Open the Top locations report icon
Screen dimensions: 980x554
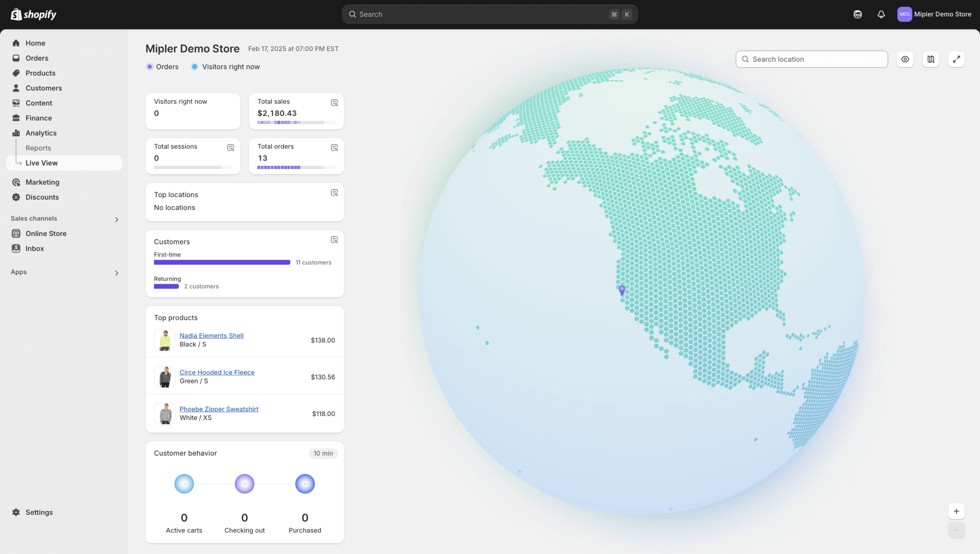pyautogui.click(x=334, y=193)
